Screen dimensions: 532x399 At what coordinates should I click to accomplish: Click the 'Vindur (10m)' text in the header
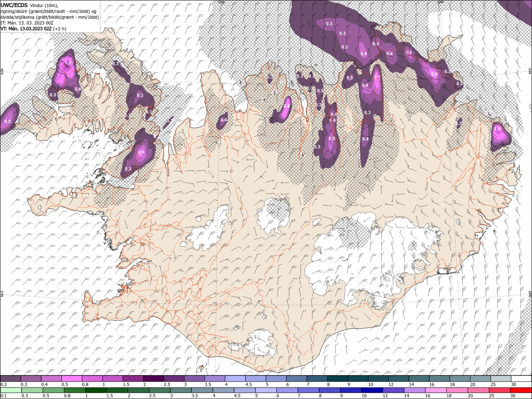click(x=44, y=5)
